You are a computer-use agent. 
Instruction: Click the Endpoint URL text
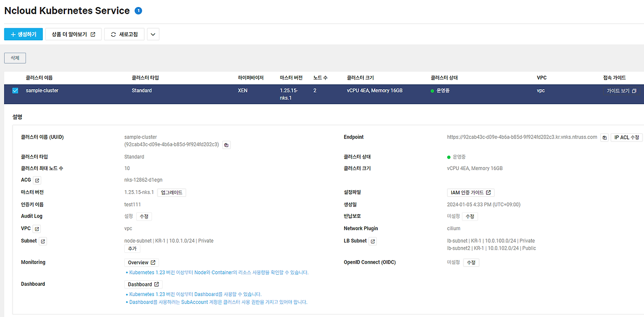(x=522, y=137)
